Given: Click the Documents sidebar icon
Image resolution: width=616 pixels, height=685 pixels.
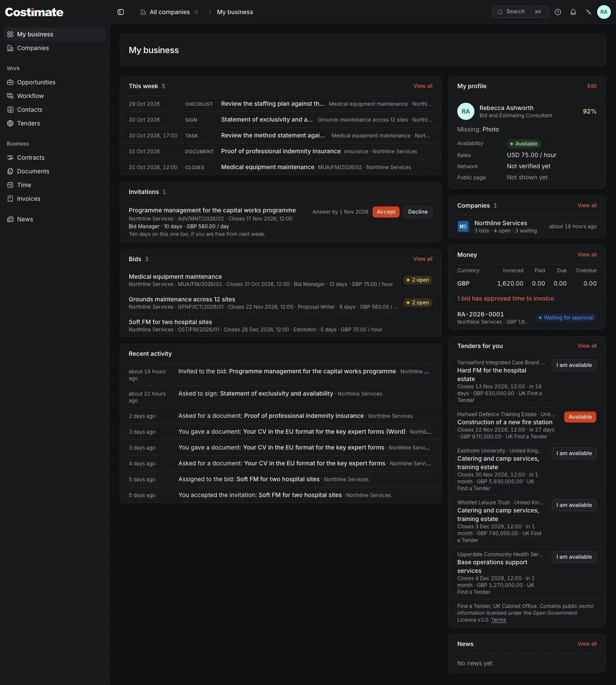Looking at the screenshot, I should (x=10, y=171).
